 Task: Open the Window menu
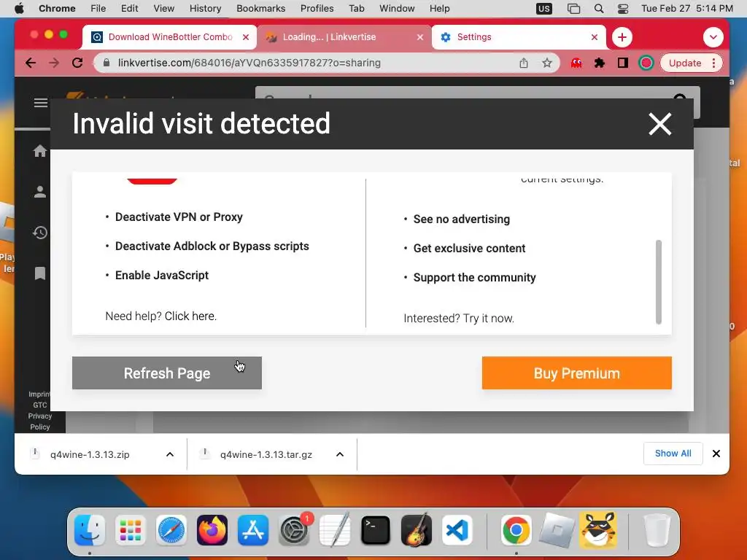397,9
